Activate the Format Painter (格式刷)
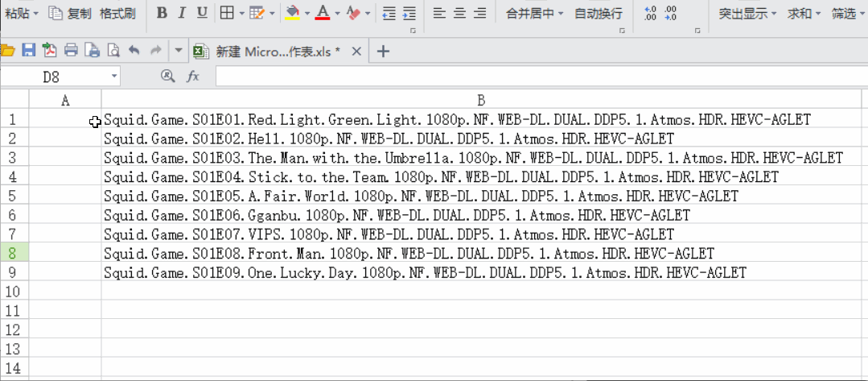868x381 pixels. point(117,14)
